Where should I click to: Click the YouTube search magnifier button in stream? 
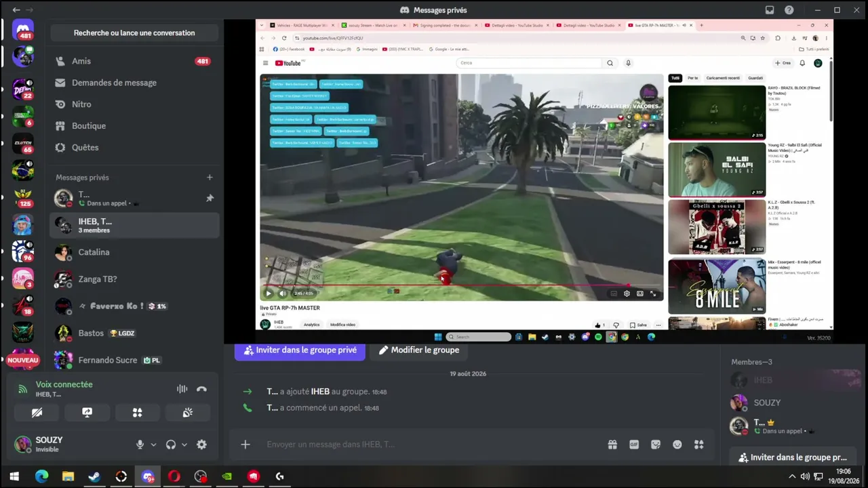click(x=610, y=63)
